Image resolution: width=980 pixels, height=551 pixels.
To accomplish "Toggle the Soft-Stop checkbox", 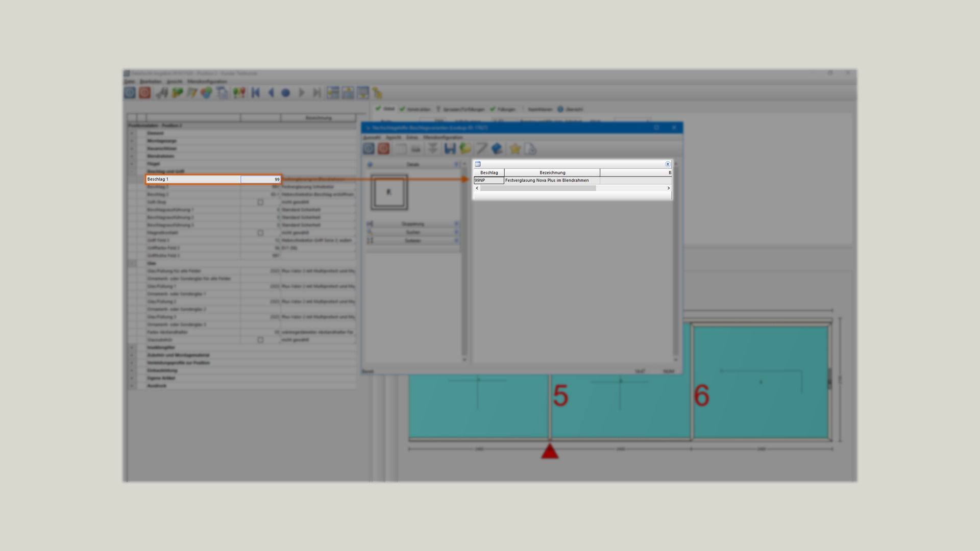I will coord(260,202).
